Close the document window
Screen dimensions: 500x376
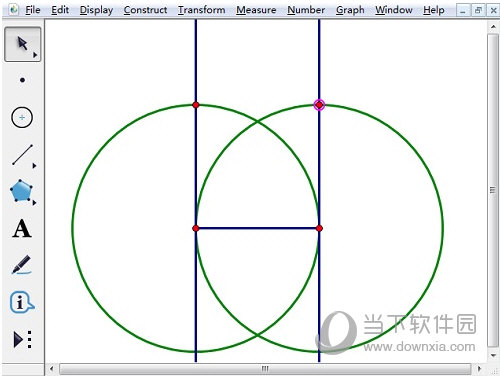tap(494, 11)
